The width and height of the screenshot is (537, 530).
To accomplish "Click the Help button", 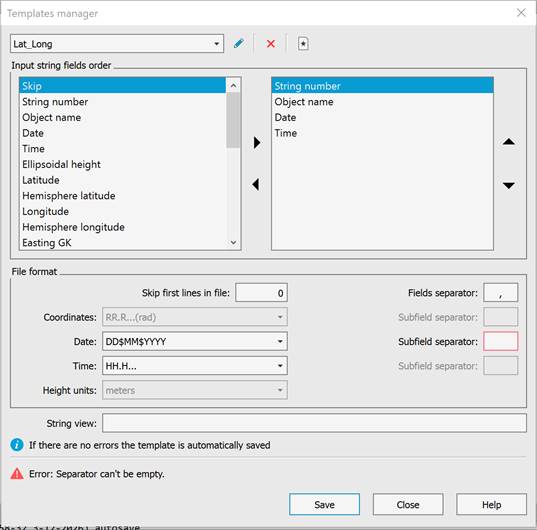I will pos(491,504).
